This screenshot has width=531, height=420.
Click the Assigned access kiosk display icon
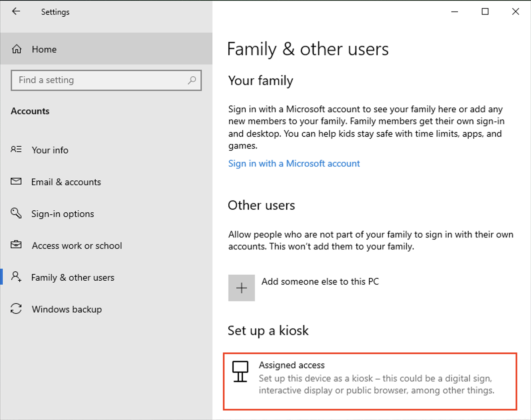pyautogui.click(x=240, y=372)
